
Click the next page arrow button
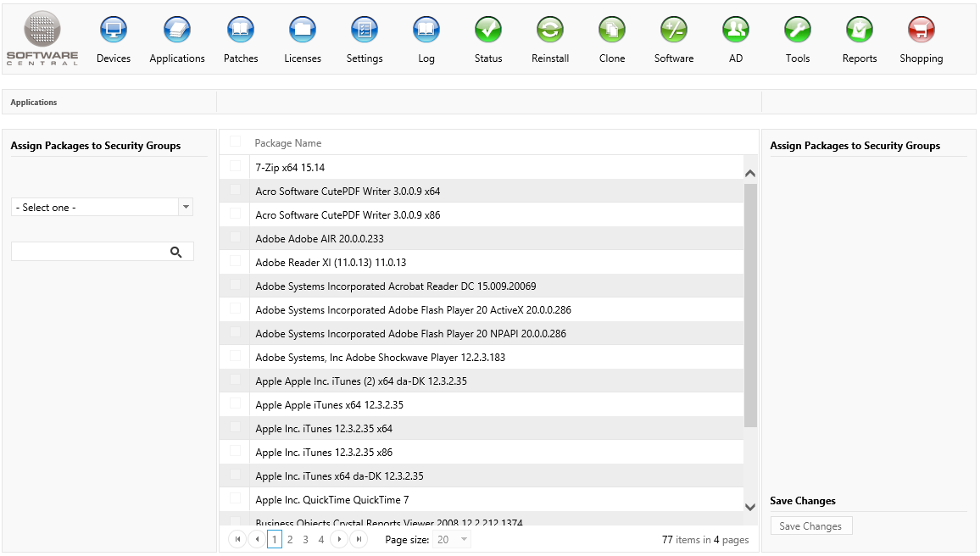(x=339, y=540)
